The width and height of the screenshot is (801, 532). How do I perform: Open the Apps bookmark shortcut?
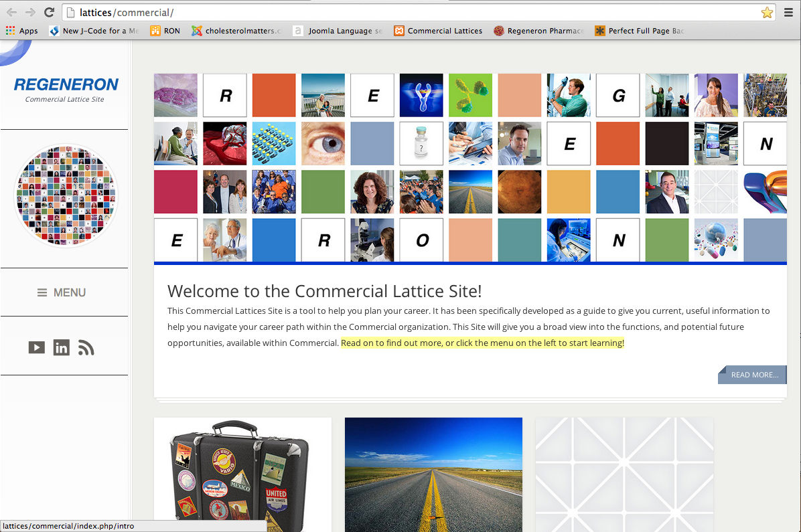coord(22,31)
